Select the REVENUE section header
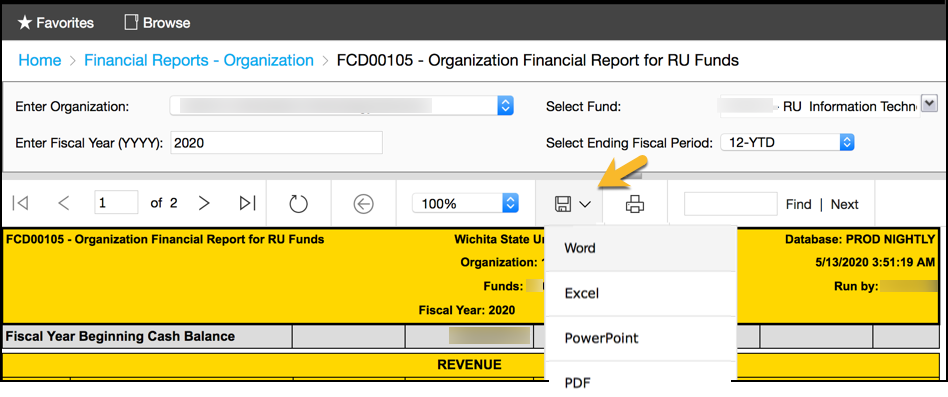Image resolution: width=948 pixels, height=397 pixels. 469,365
